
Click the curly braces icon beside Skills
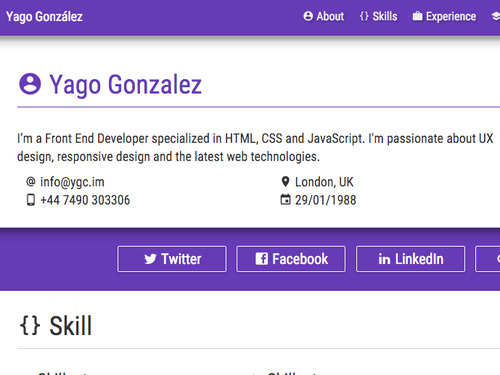(364, 16)
